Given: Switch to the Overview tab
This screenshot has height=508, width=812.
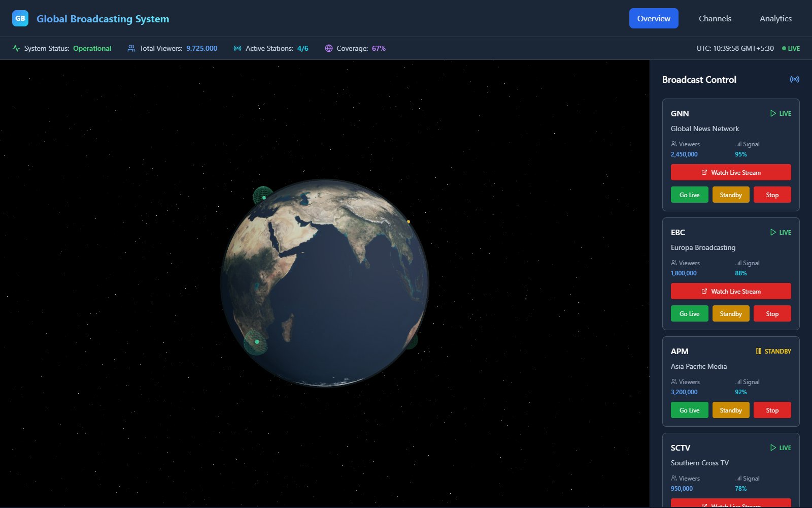Looking at the screenshot, I should [654, 18].
